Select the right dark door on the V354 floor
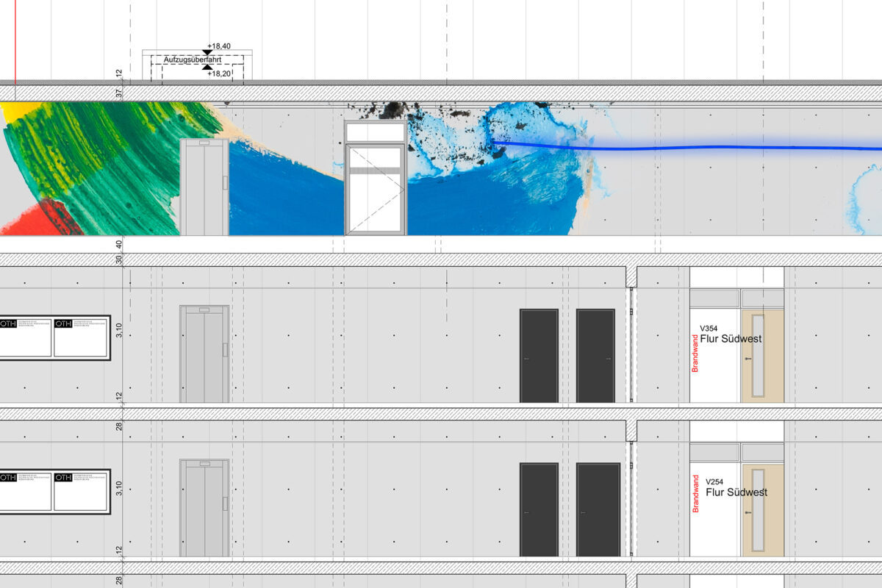 (x=595, y=356)
